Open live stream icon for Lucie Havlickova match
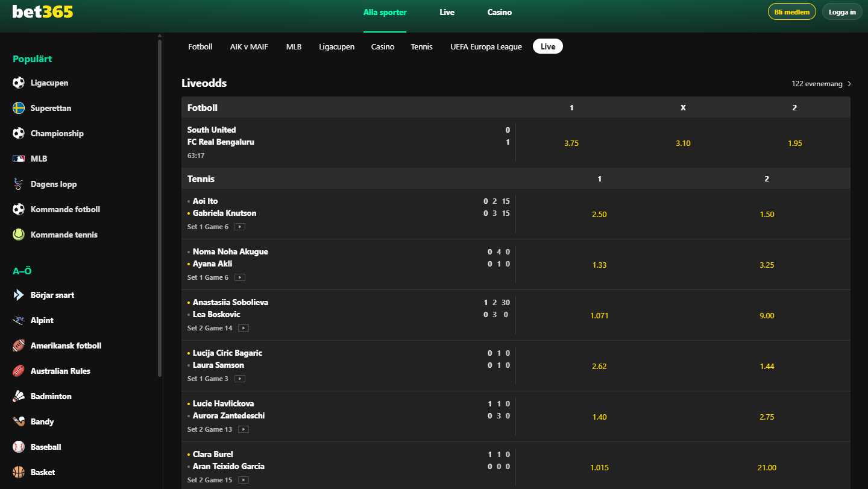The width and height of the screenshot is (868, 489). [x=244, y=429]
